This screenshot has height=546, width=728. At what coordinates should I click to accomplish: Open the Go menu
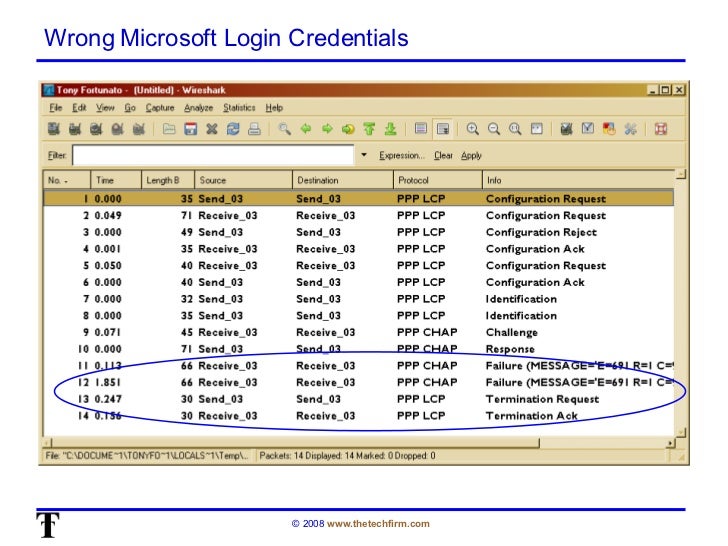(130, 108)
